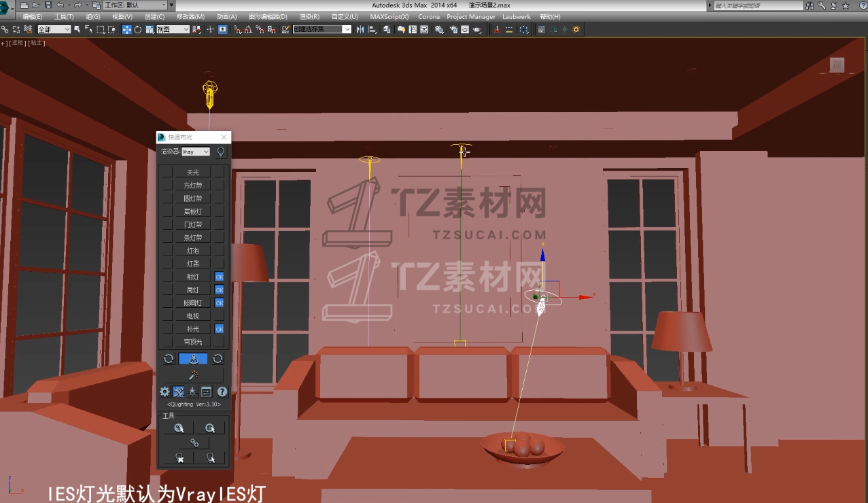
Task: Click the 射灯 button
Action: (194, 277)
